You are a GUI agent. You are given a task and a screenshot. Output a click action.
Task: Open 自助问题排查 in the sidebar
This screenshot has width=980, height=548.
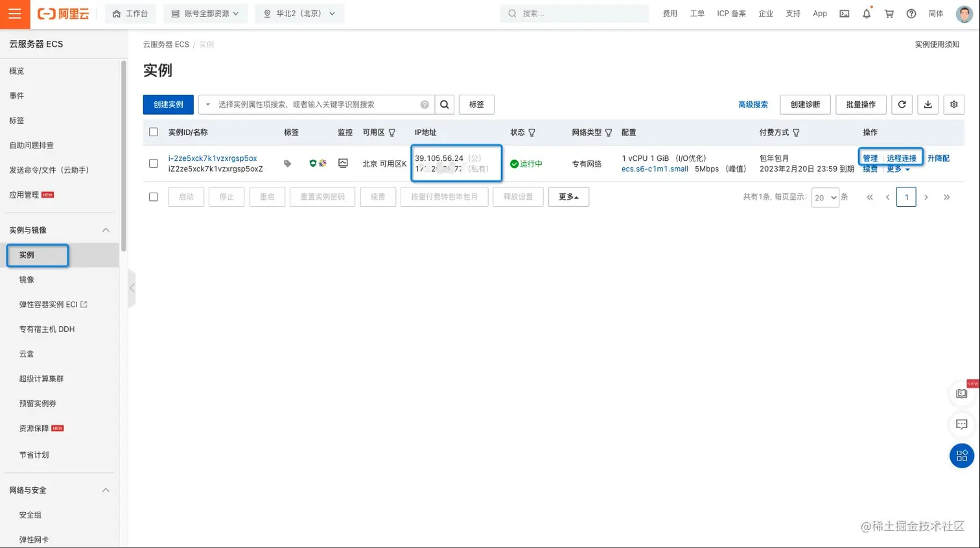tap(32, 145)
